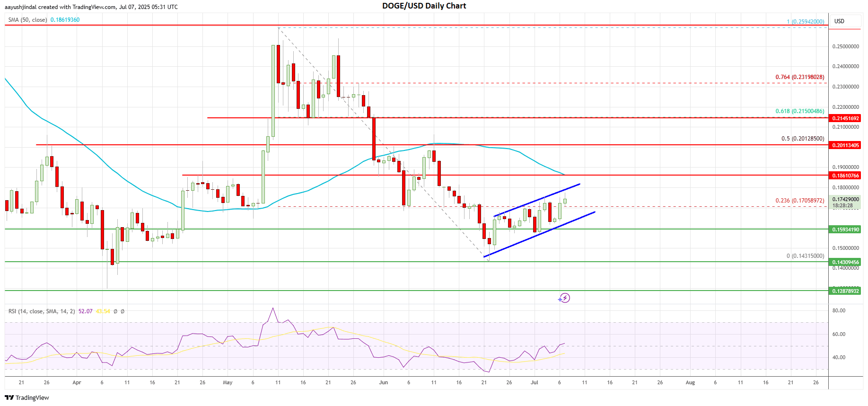
Task: Click the red price label 0.18610766
Action: 845,176
